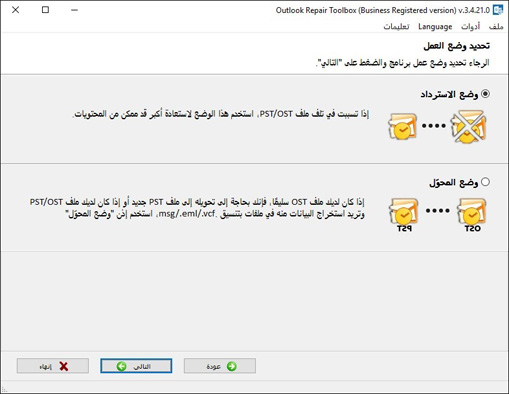Select the converter mode radio button
The width and height of the screenshot is (509, 394).
[x=485, y=182]
